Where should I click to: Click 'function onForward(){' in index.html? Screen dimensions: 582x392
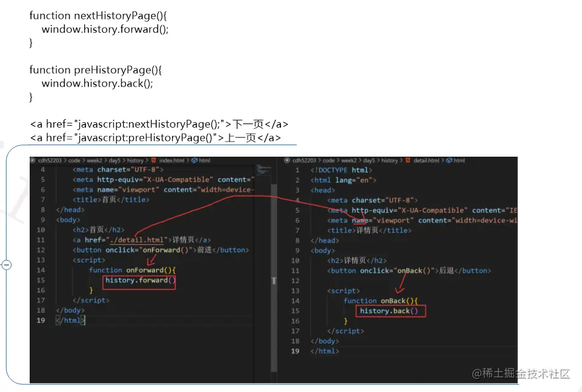coord(132,270)
